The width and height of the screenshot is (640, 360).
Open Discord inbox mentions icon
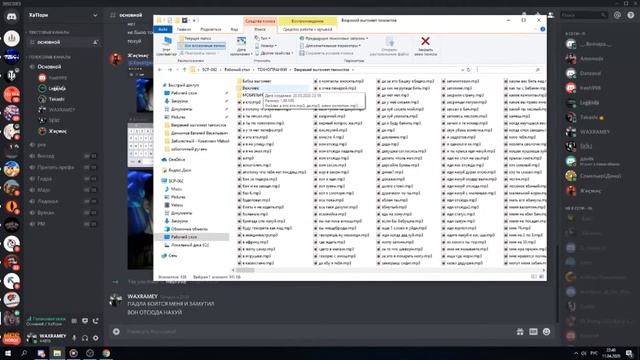[x=617, y=15]
